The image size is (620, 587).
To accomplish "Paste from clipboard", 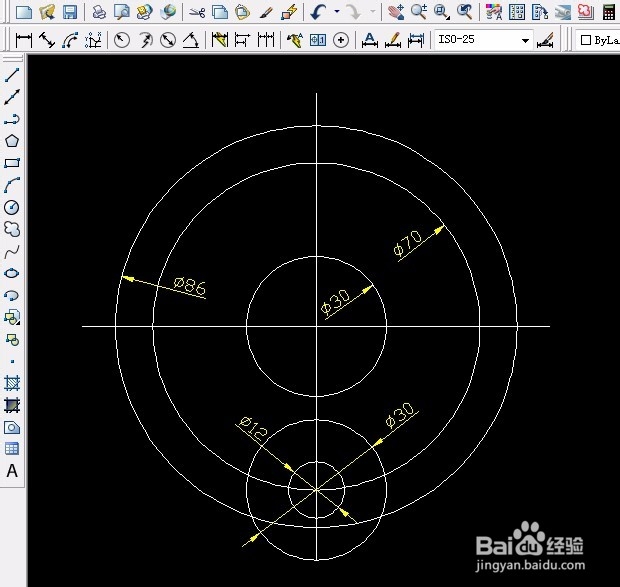I will (x=242, y=12).
